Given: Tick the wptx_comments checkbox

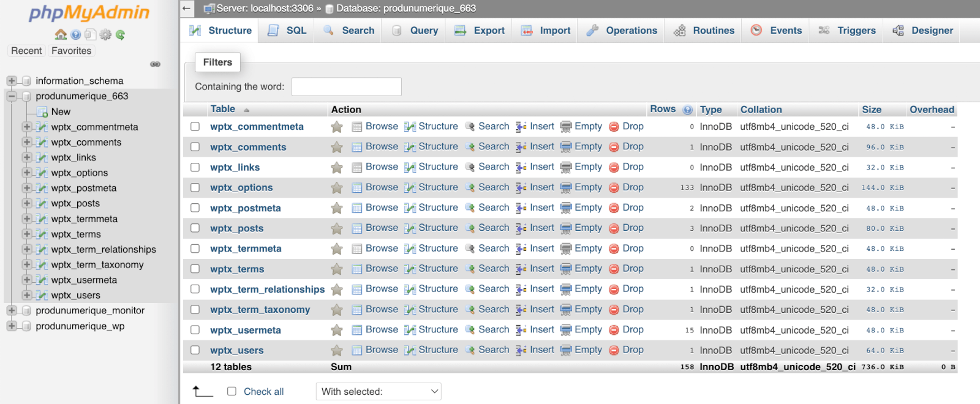Looking at the screenshot, I should click(x=195, y=147).
